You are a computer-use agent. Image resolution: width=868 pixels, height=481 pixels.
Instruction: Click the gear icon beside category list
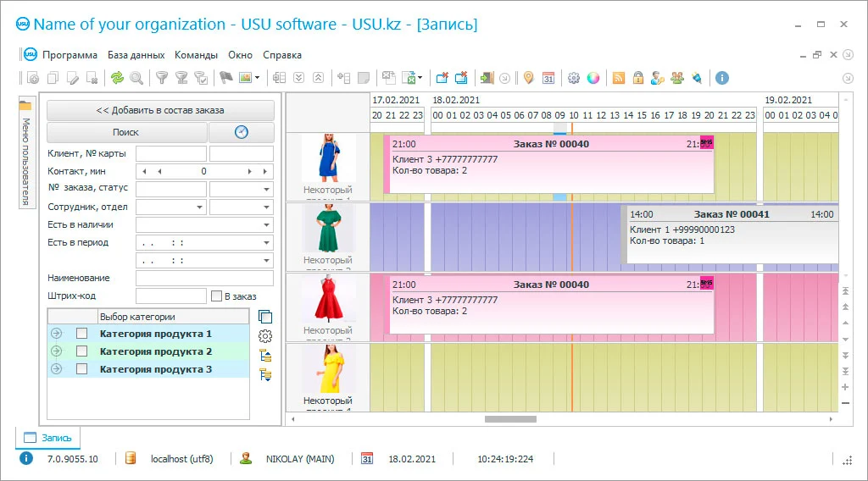(x=265, y=336)
